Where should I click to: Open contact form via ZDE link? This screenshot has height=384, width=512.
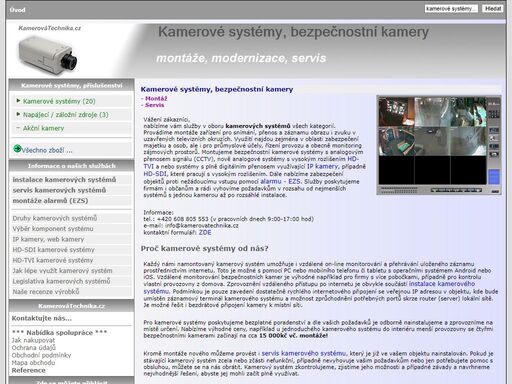(x=205, y=233)
